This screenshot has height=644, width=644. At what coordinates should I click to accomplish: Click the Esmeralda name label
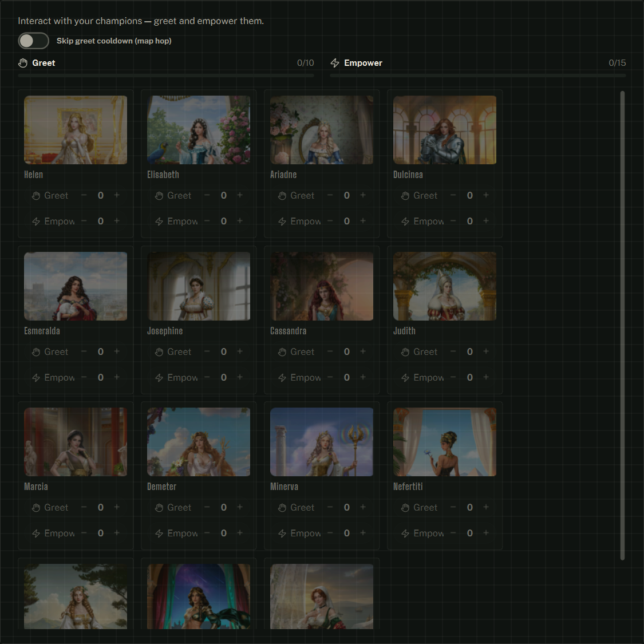coord(42,331)
